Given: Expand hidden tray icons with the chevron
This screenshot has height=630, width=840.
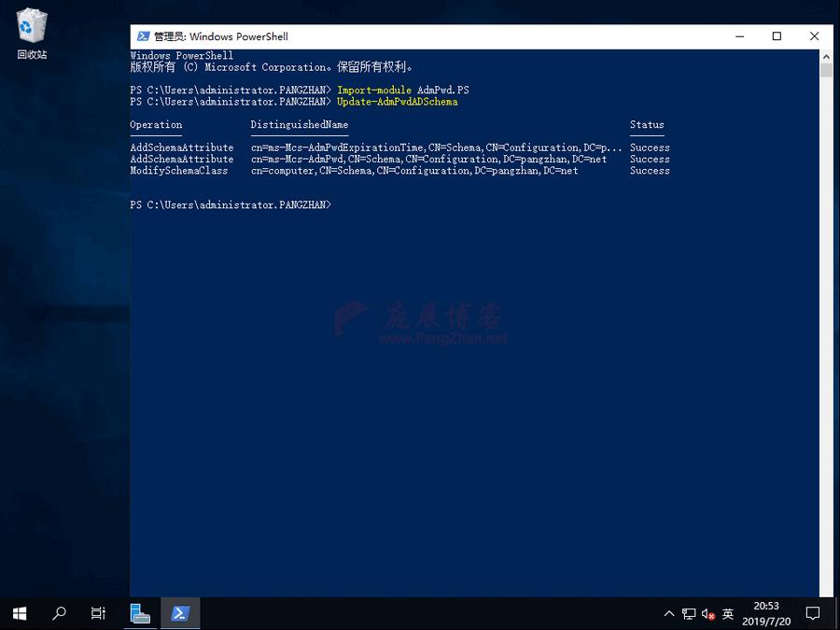Looking at the screenshot, I should click(x=669, y=613).
